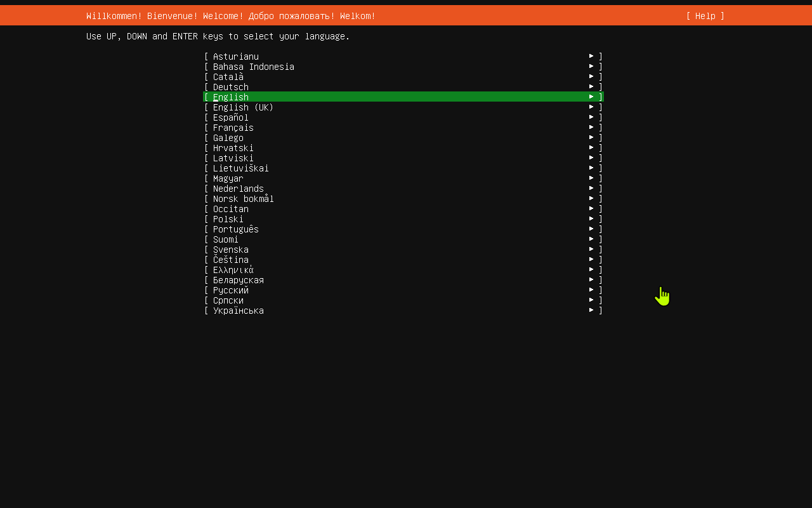Open the Help menu
Viewport: 812px width, 508px height.
click(x=705, y=16)
